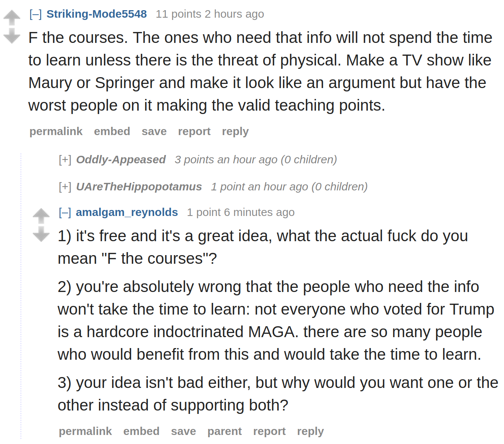Visit Oddly-Appeased's profile page
The image size is (504, 444).
[121, 160]
